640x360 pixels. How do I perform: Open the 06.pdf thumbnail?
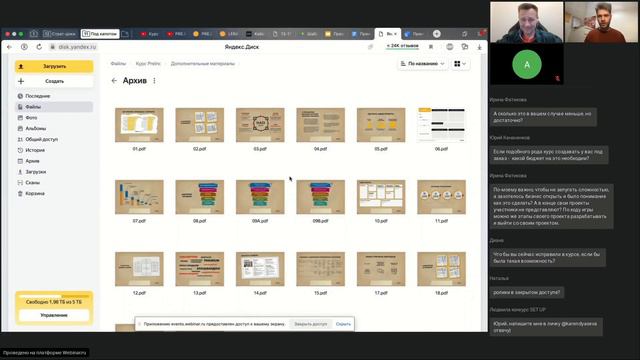coord(441,125)
